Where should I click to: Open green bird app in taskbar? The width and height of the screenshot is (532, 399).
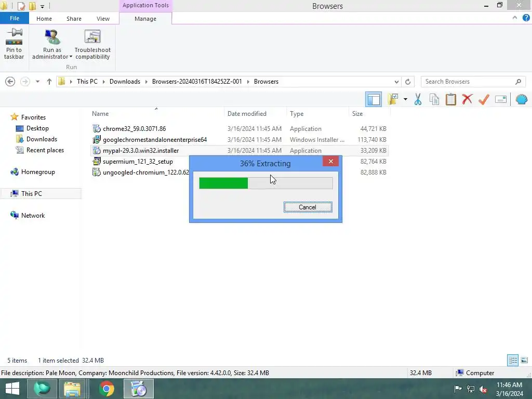(x=42, y=389)
